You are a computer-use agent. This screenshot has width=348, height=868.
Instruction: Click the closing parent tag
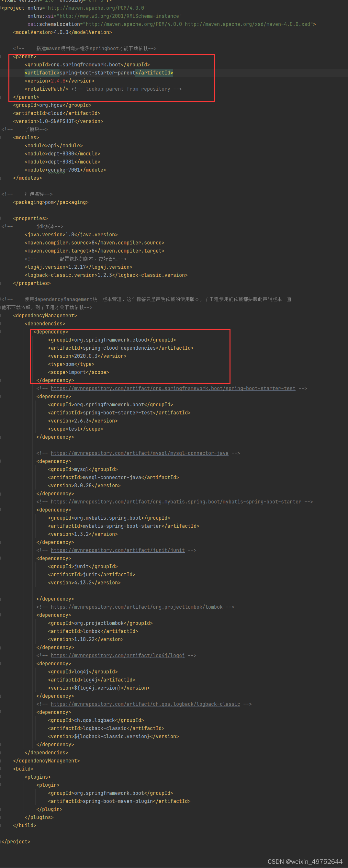pos(26,97)
